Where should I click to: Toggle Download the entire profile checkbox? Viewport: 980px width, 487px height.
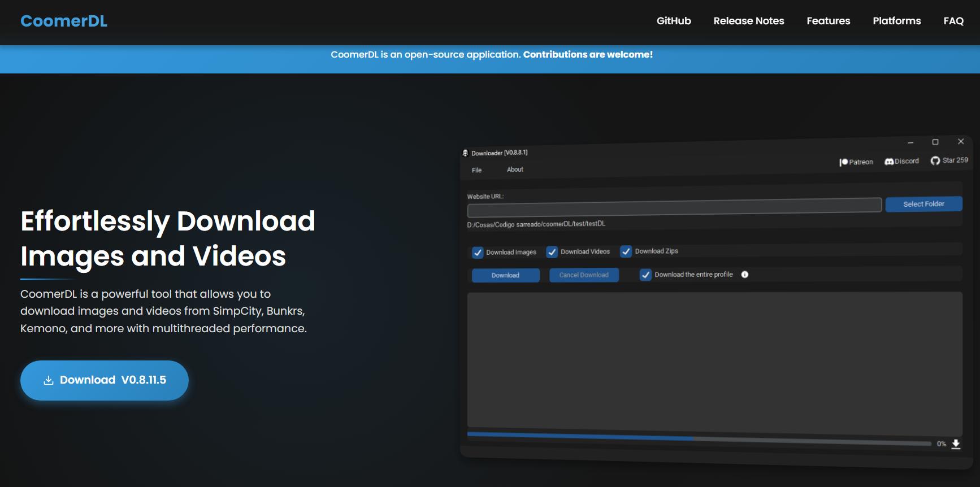tap(645, 275)
